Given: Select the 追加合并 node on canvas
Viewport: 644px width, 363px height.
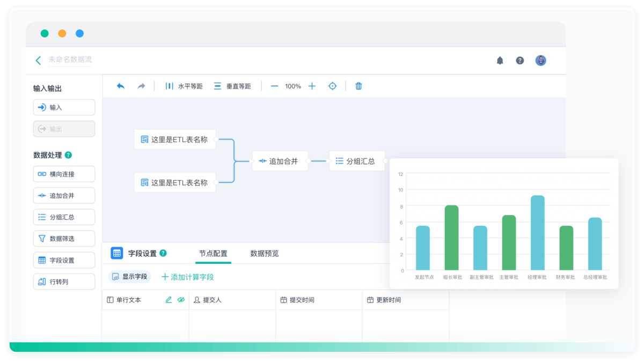Looking at the screenshot, I should click(280, 161).
